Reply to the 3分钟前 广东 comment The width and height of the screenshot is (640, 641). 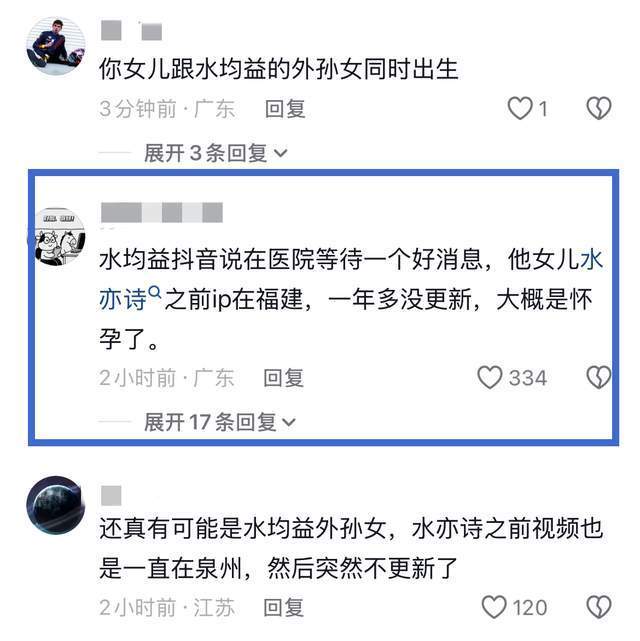[x=285, y=109]
